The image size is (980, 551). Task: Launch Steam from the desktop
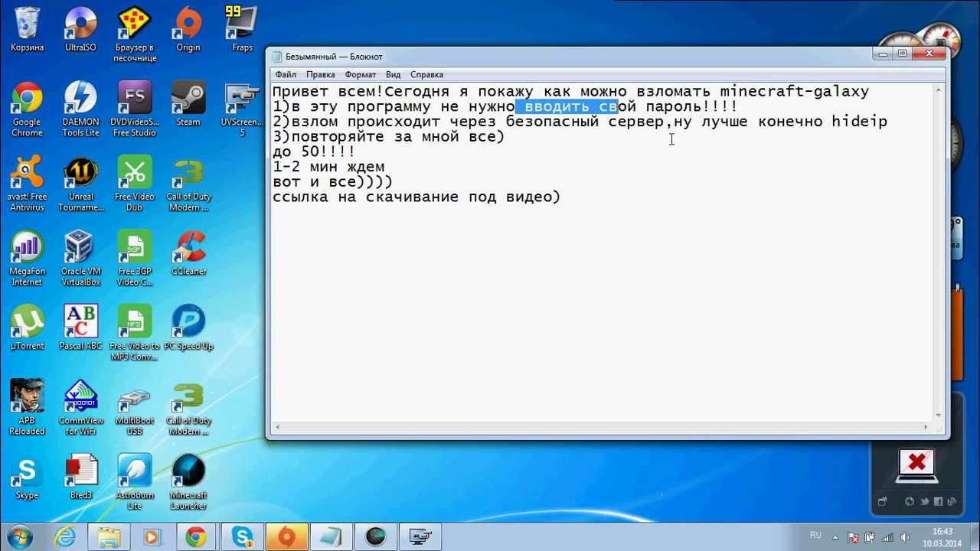[188, 104]
